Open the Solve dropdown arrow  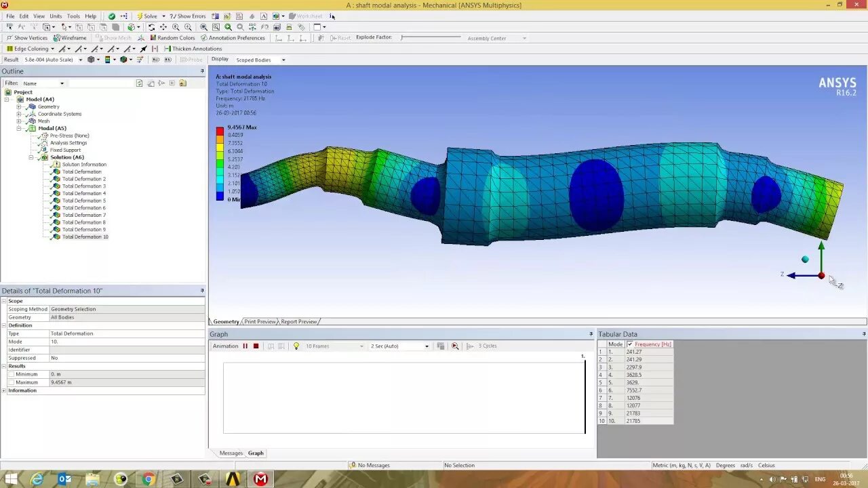tap(163, 16)
